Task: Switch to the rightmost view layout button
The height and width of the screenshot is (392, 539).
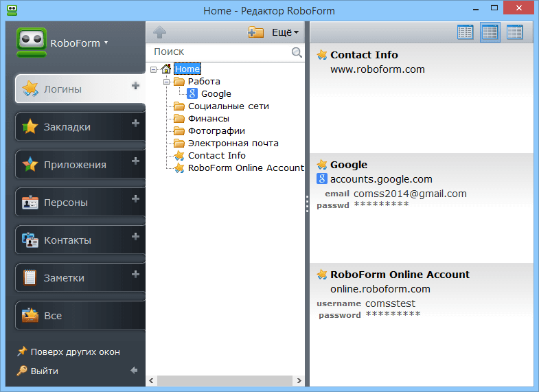Action: [x=514, y=32]
